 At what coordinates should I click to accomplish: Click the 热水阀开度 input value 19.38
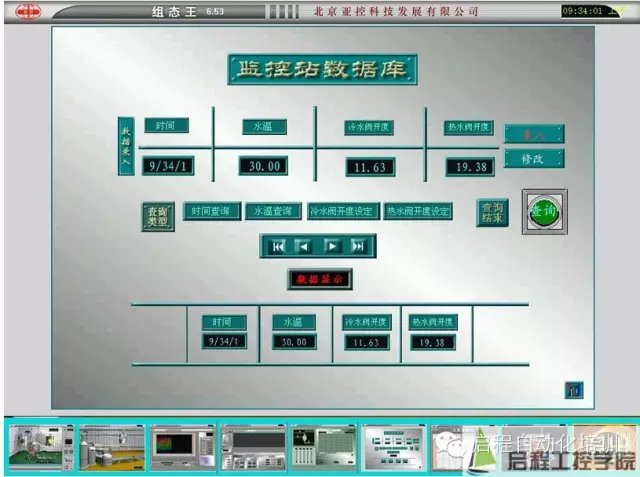470,167
